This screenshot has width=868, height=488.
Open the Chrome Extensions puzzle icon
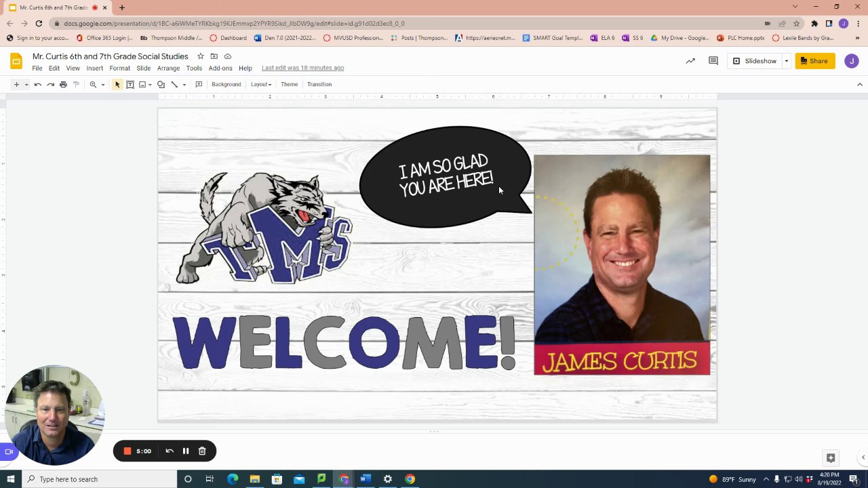click(x=814, y=24)
